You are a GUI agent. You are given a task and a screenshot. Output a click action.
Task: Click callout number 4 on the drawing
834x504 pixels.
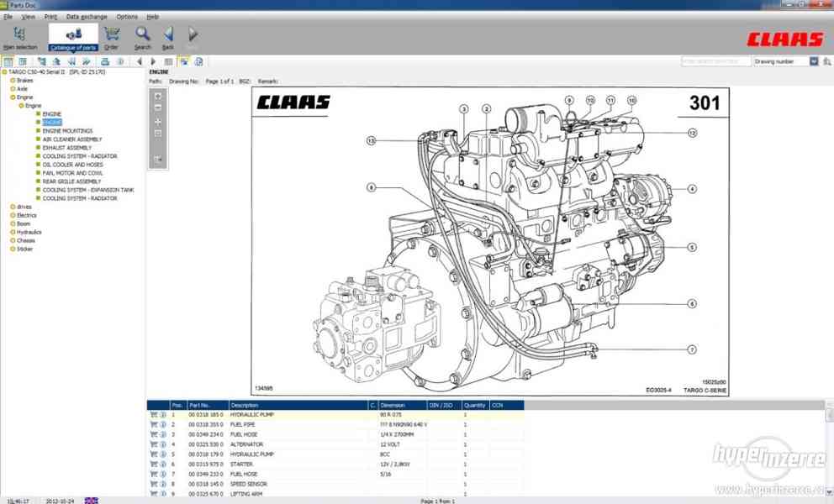point(692,189)
